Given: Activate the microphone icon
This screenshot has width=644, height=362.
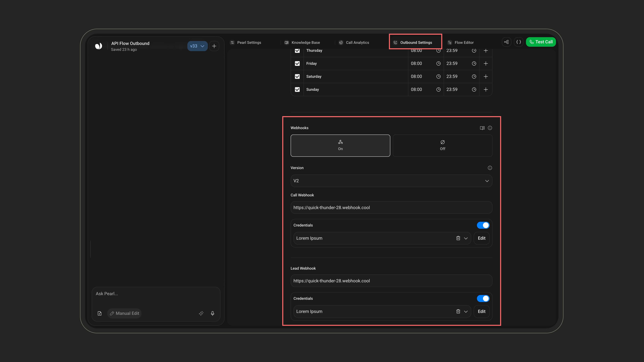Looking at the screenshot, I should (212, 313).
